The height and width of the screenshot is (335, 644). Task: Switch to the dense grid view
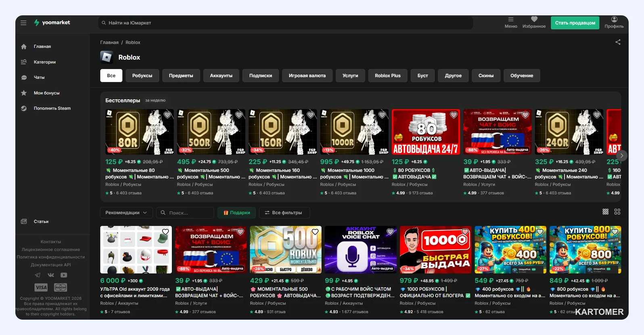coord(606,212)
